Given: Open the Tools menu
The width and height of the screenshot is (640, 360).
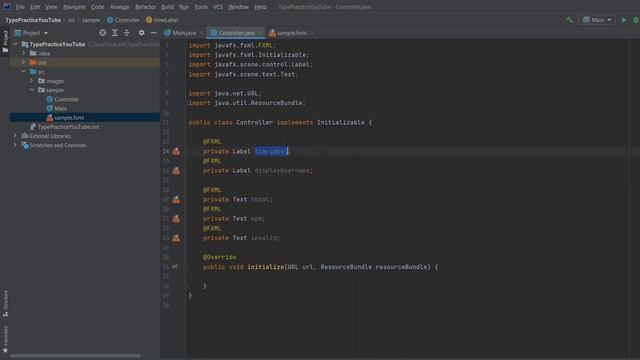Looking at the screenshot, I should [201, 7].
